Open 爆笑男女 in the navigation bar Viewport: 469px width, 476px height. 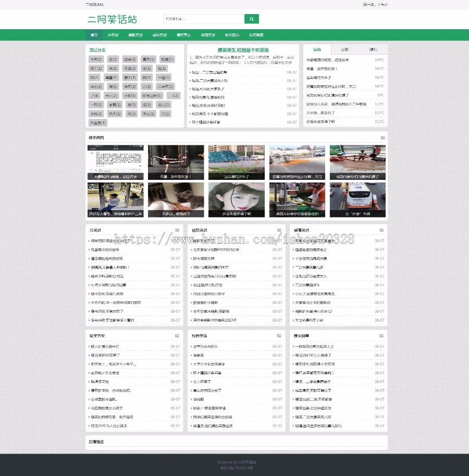[183, 35]
